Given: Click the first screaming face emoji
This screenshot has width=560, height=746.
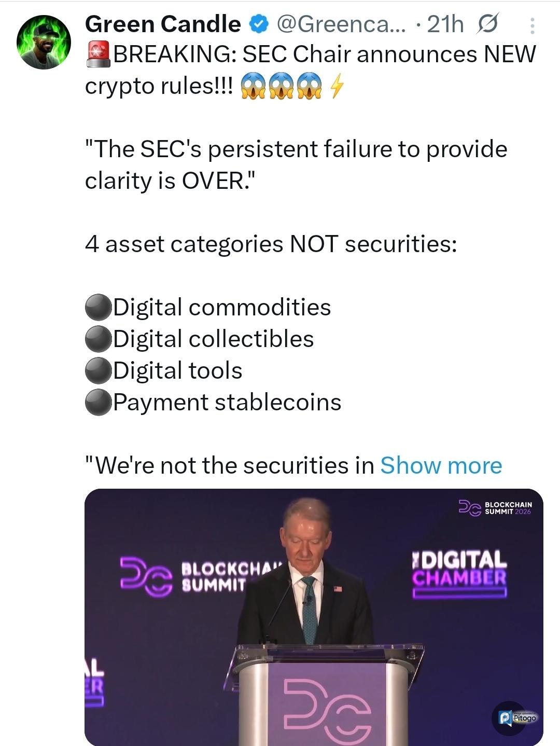Looking at the screenshot, I should 254,86.
